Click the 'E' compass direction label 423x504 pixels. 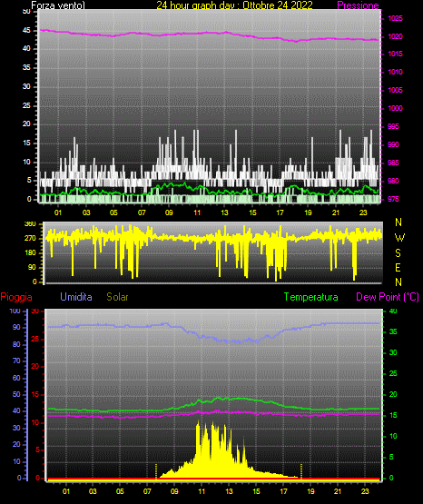398,267
